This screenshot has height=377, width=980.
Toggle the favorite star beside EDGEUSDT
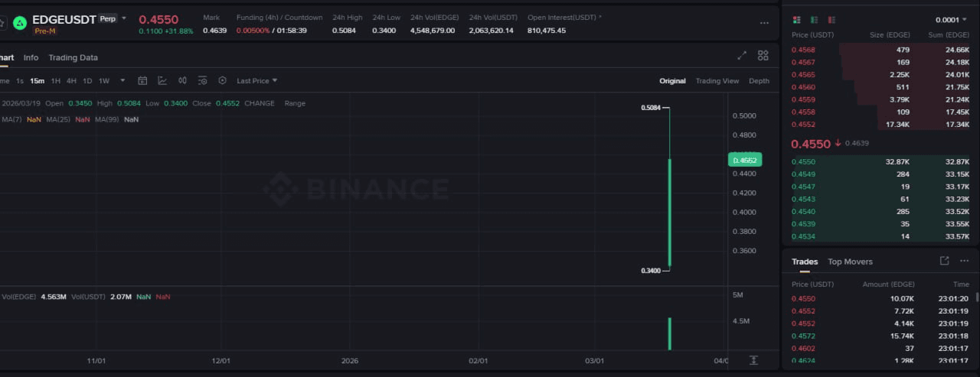point(2,23)
